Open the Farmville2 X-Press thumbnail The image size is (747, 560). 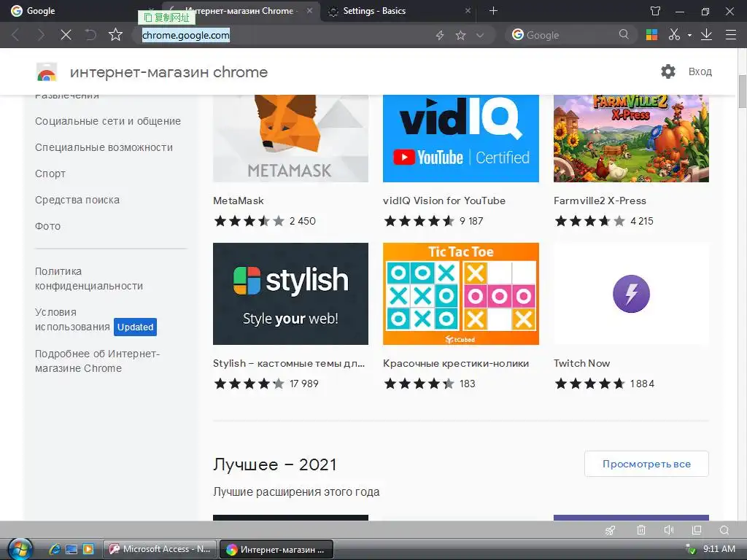click(631, 138)
